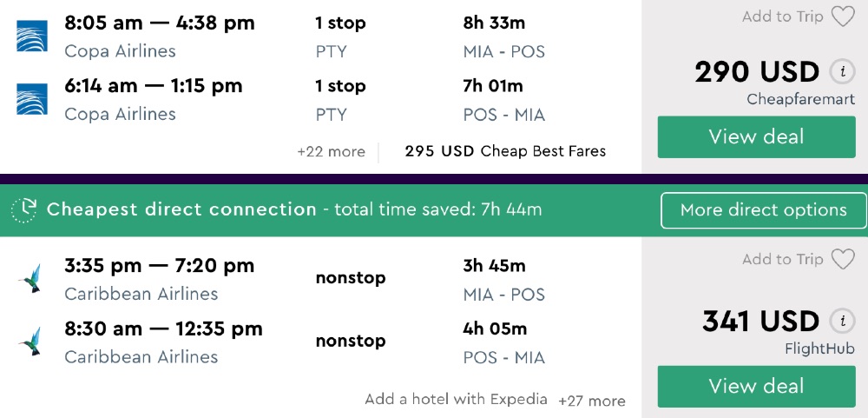
Task: Toggle the heart to save the Caribbean trip
Action: click(x=843, y=259)
